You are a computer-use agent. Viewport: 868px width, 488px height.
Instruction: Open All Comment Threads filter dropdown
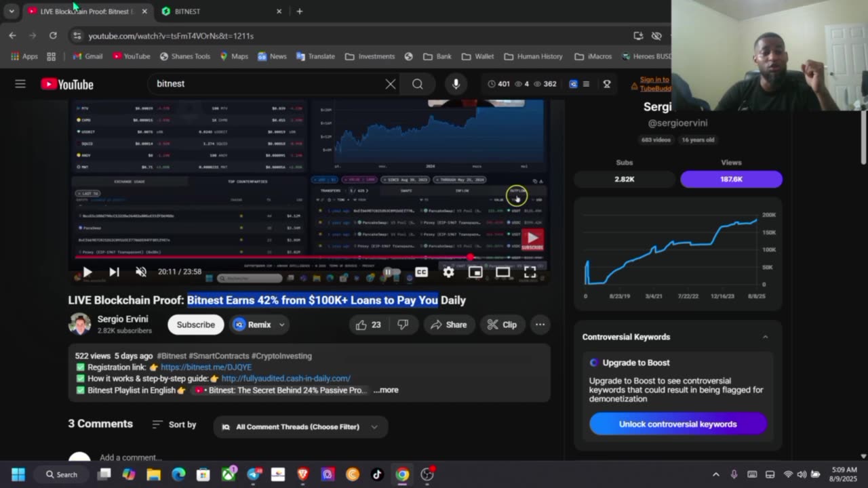pyautogui.click(x=300, y=427)
